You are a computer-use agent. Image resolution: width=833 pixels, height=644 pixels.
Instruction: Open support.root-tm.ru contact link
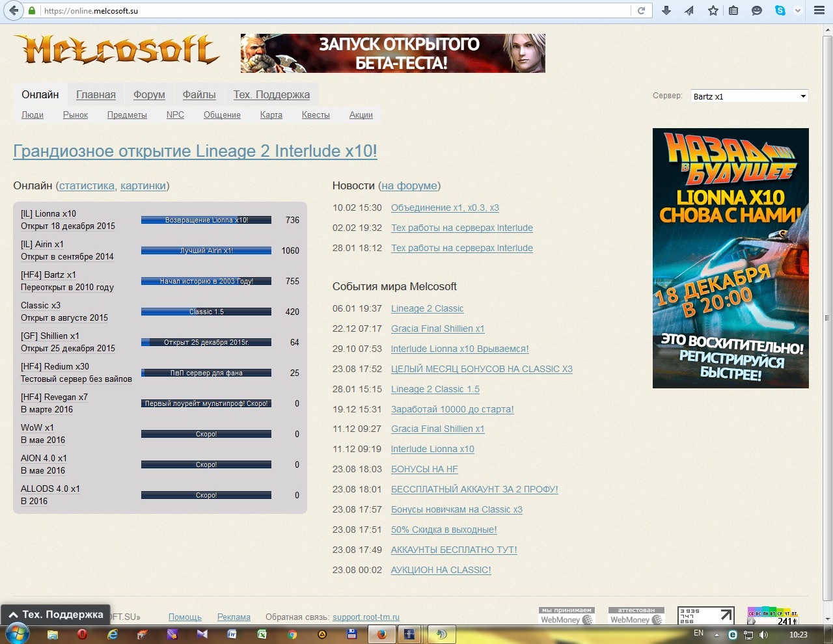click(x=366, y=617)
